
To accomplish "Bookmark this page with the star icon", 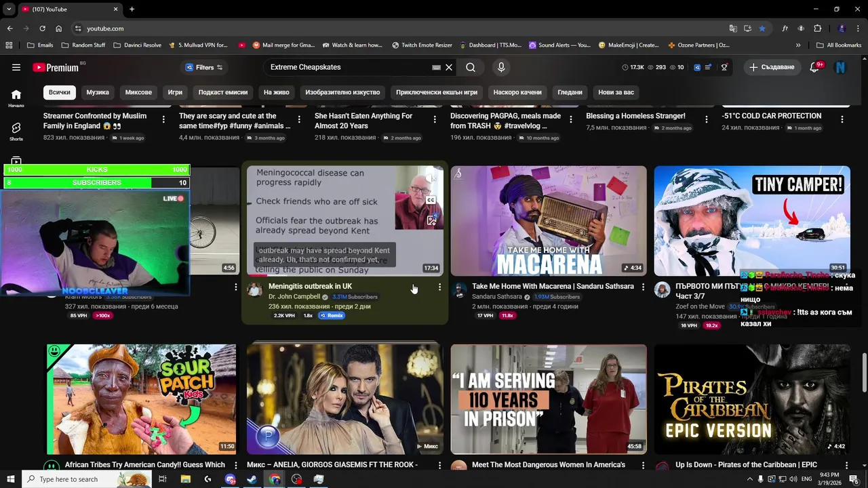I will 762,28.
